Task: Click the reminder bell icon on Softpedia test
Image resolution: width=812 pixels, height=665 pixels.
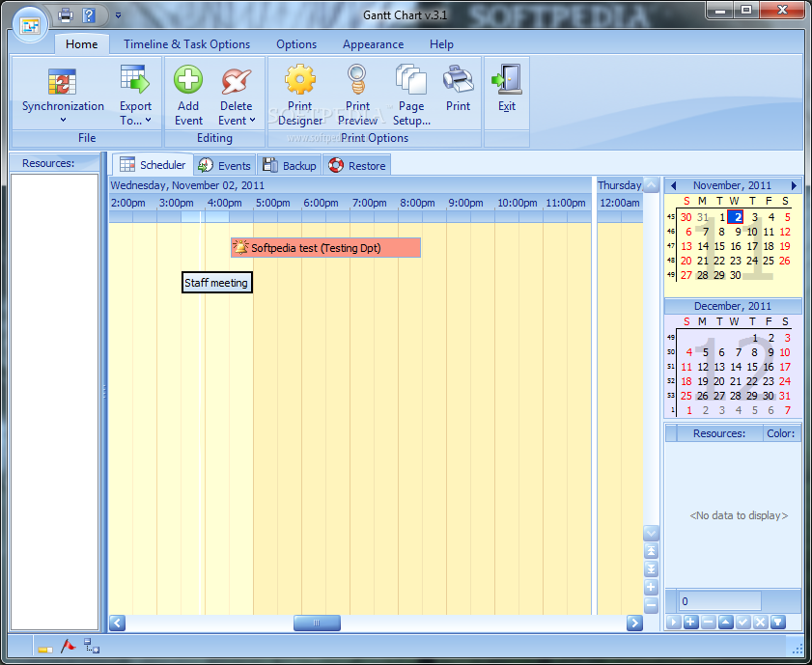Action: pyautogui.click(x=240, y=247)
